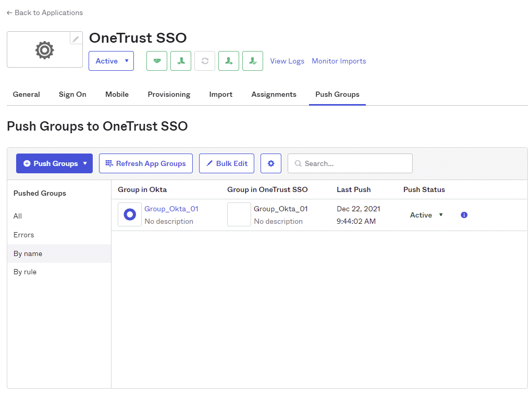Click the Last Push column header

click(353, 190)
